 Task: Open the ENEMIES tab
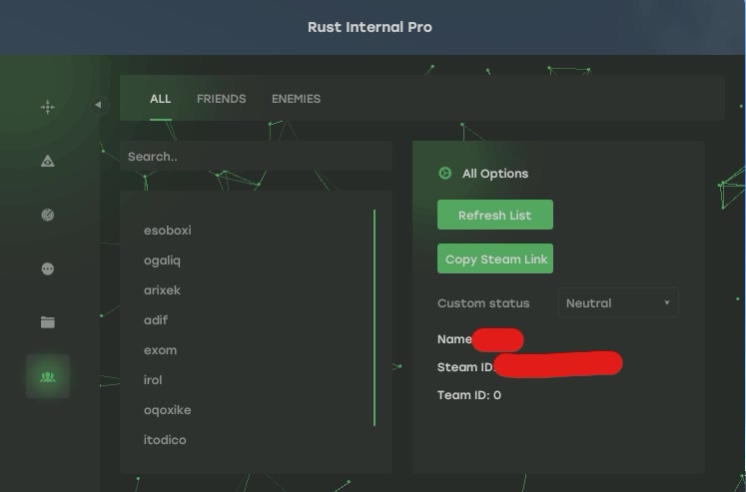[296, 99]
